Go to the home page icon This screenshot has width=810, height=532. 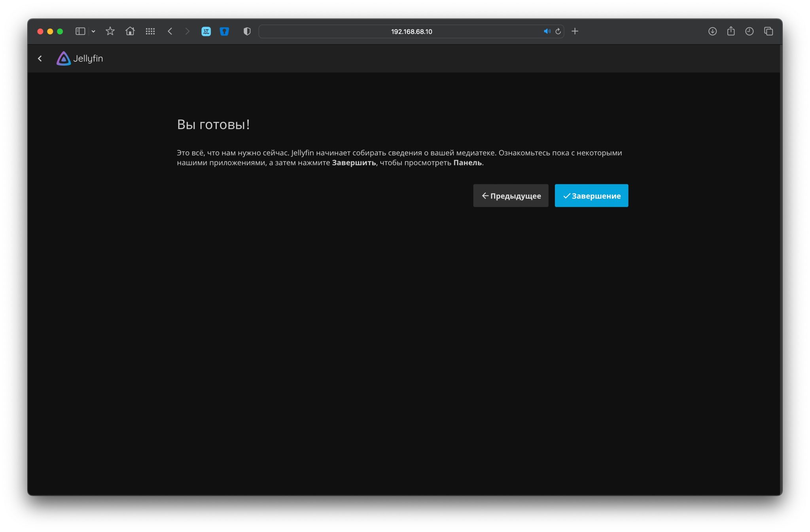tap(130, 31)
